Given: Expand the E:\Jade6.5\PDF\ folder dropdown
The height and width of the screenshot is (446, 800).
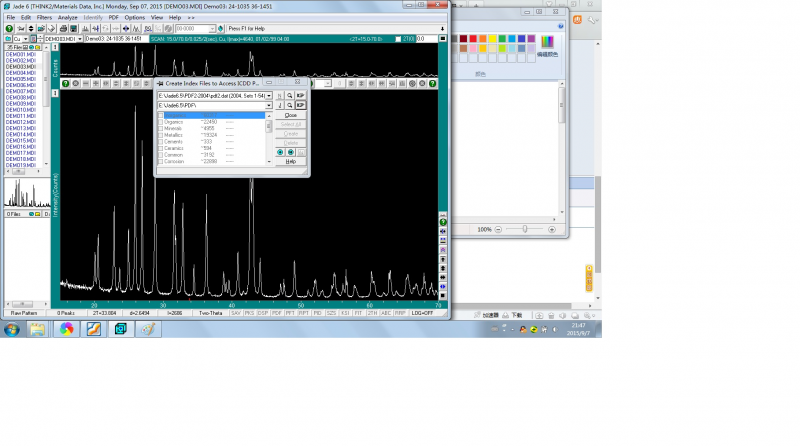Looking at the screenshot, I should coord(270,104).
